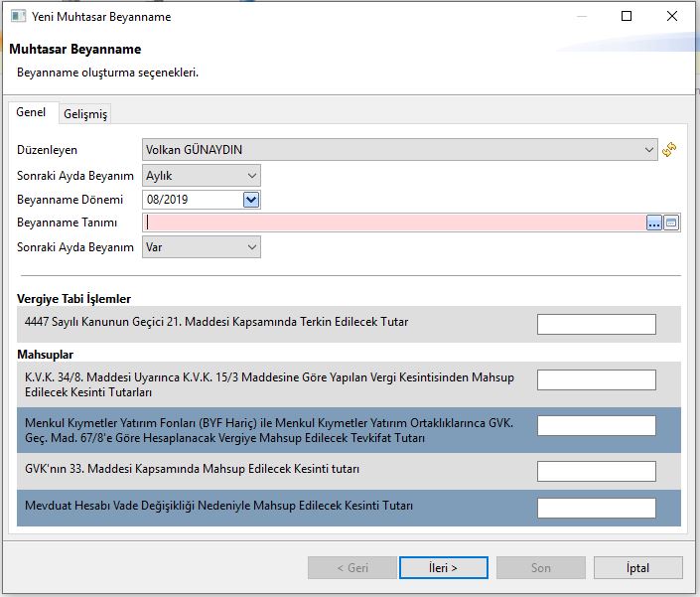Screen dimensions: 700x597
Task: Close the Yeni Muhtasar Beyanname window
Action: tap(672, 17)
